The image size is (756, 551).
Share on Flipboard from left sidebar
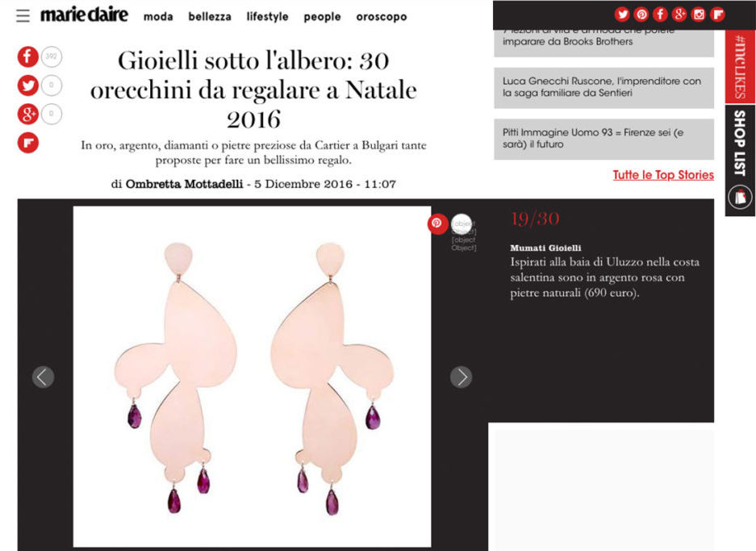28,143
